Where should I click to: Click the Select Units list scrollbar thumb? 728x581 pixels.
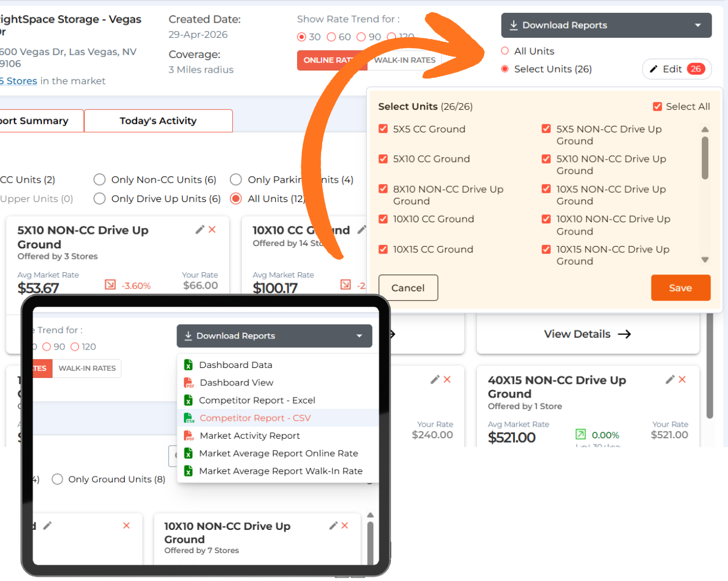(x=705, y=158)
